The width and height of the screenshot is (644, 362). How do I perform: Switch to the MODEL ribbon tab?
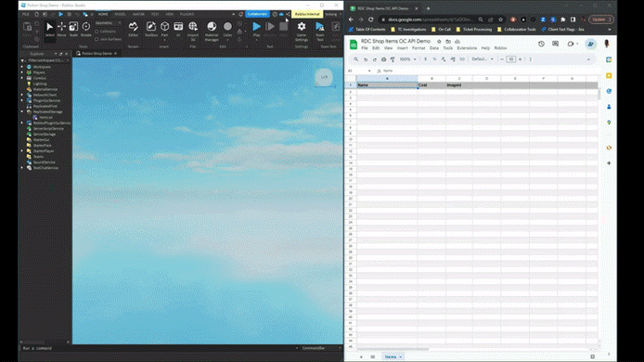[120, 14]
